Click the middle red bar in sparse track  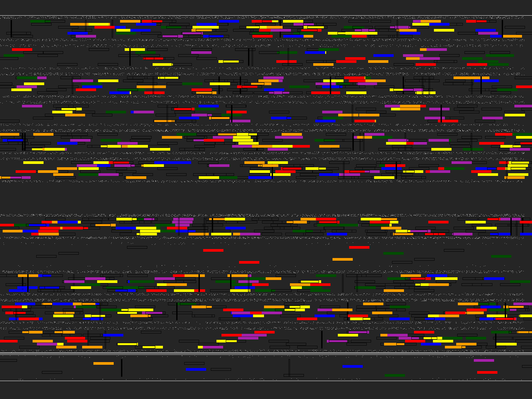pyautogui.click(x=249, y=262)
